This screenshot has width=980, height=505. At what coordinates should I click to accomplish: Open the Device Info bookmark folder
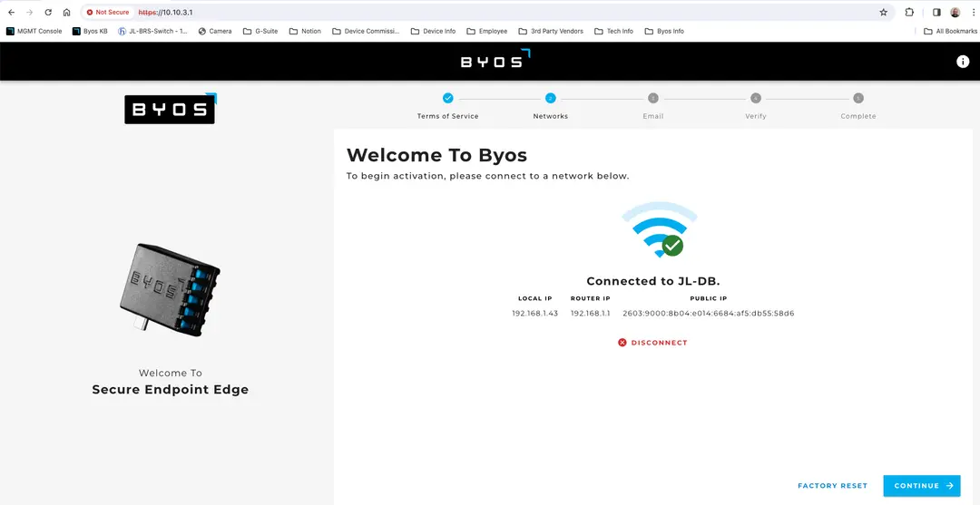tap(433, 31)
